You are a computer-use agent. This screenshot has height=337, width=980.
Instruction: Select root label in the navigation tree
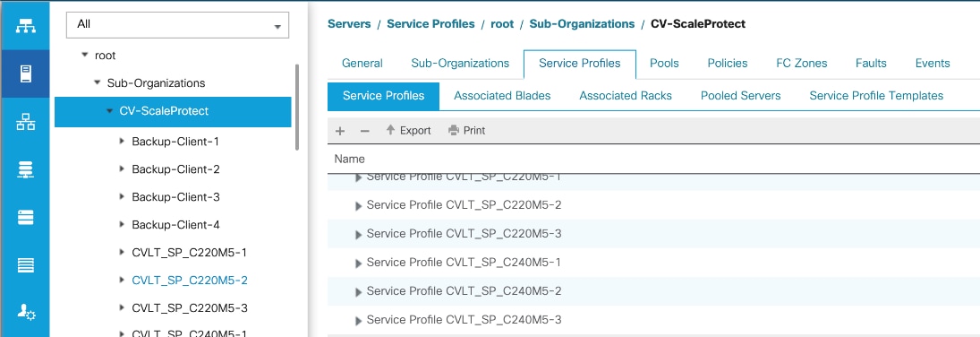[105, 56]
